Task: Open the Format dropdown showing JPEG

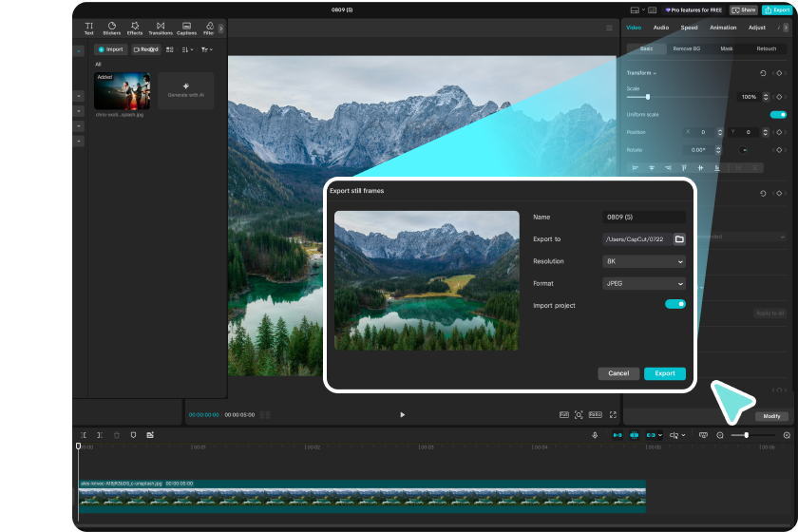Action: 644,283
